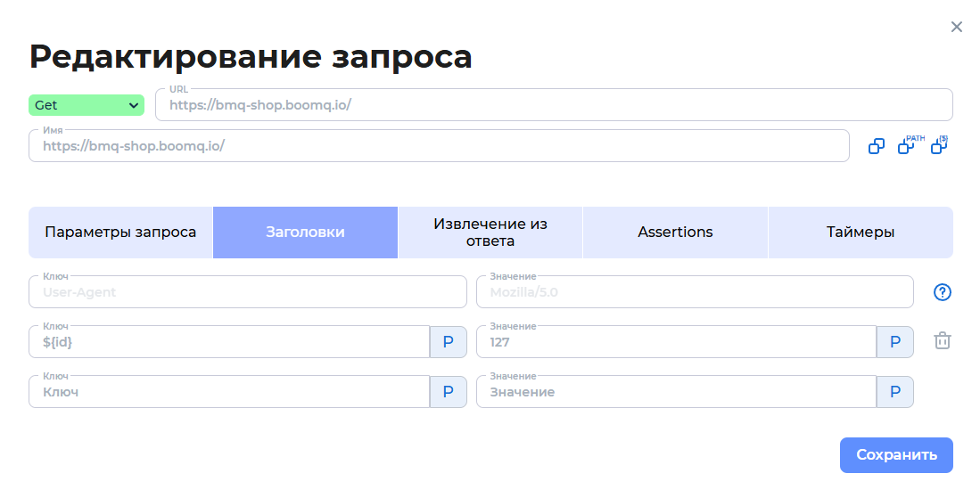The image size is (980, 498).
Task: Click the User-Agent key field
Action: (x=248, y=292)
